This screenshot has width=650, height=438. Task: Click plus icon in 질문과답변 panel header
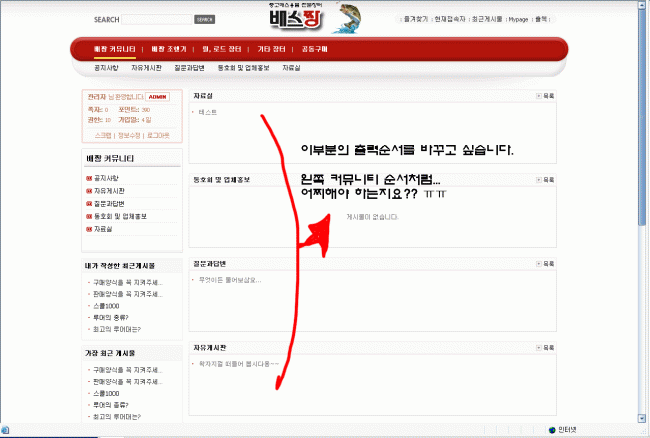pos(538,264)
